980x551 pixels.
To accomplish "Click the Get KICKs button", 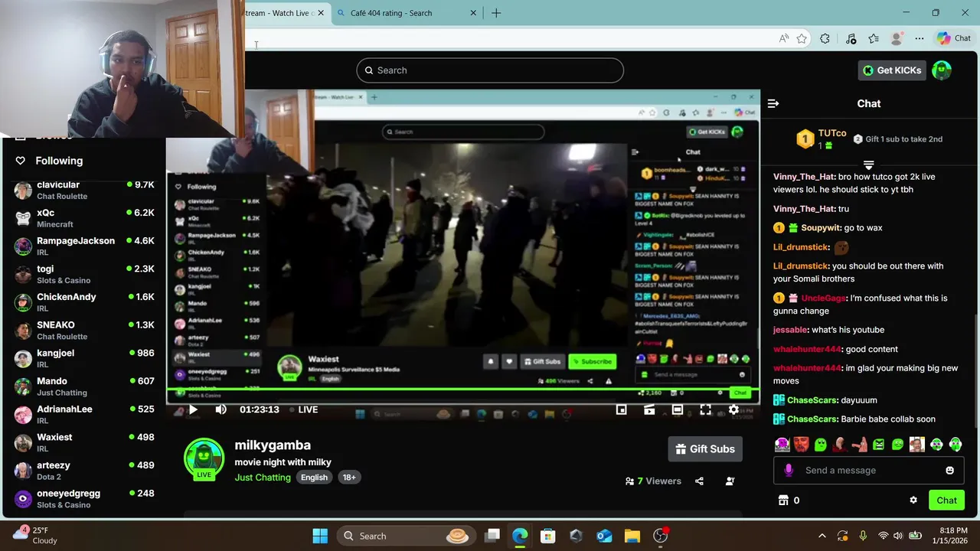I will click(892, 70).
